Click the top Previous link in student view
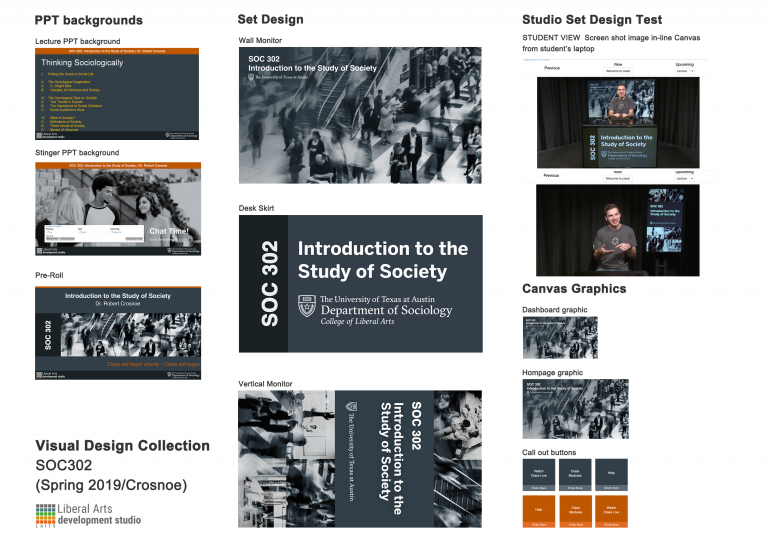This screenshot has height=549, width=768. [551, 69]
